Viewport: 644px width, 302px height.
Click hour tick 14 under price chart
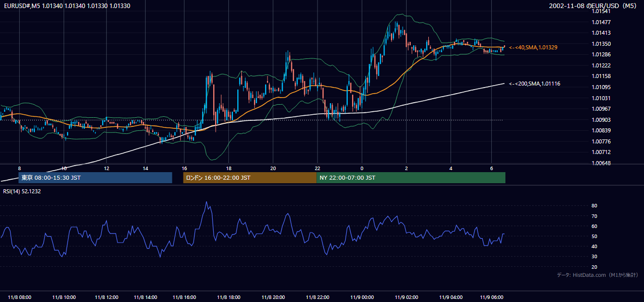point(146,168)
